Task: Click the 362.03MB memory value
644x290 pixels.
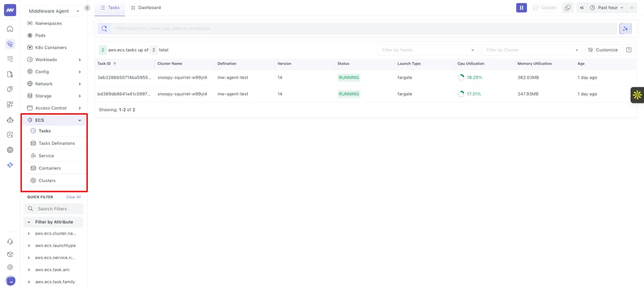Action: 528,77
